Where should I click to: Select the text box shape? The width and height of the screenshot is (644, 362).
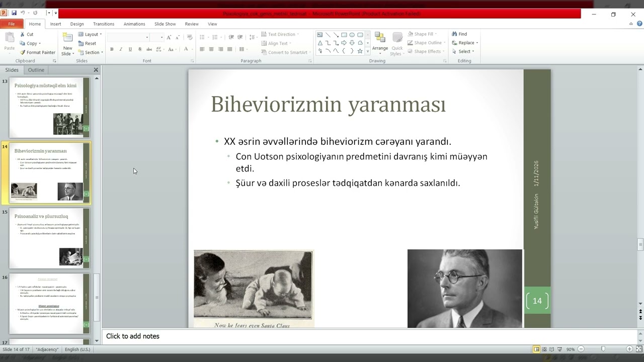320,35
